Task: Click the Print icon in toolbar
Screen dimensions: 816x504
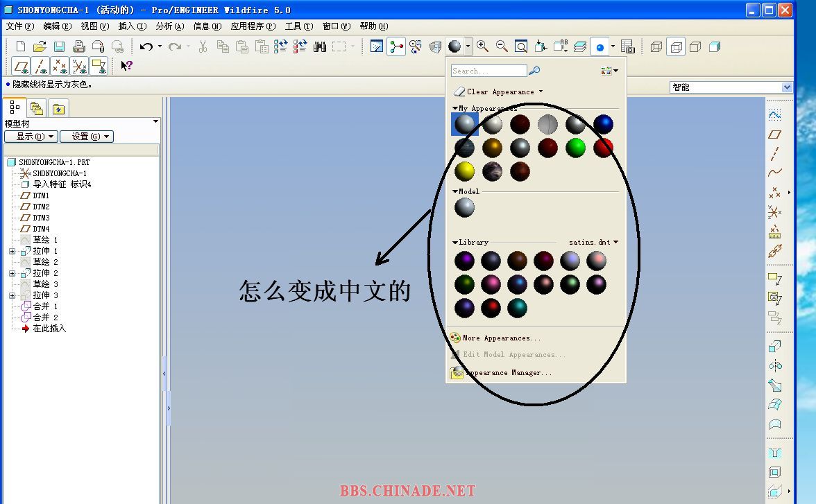Action: click(x=78, y=46)
